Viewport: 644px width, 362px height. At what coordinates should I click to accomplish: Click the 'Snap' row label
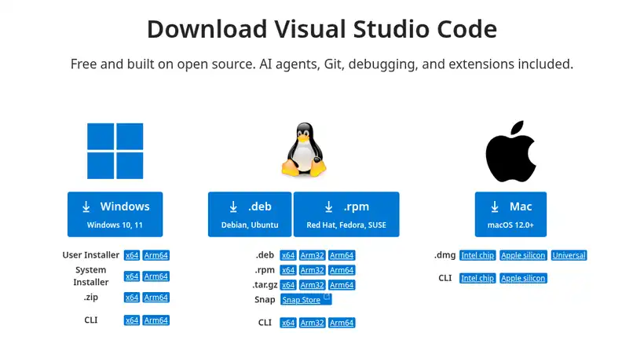point(265,300)
